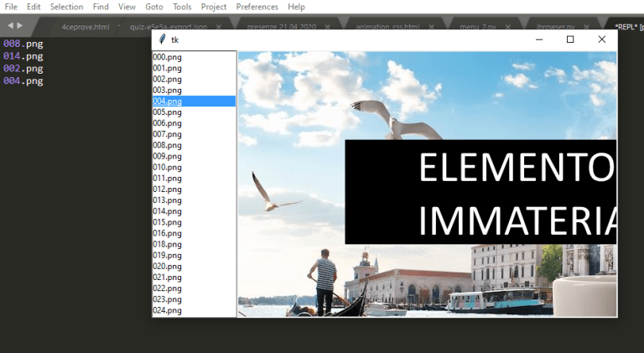The width and height of the screenshot is (644, 353).
Task: Select 016.png in the tk listbox
Action: click(194, 234)
